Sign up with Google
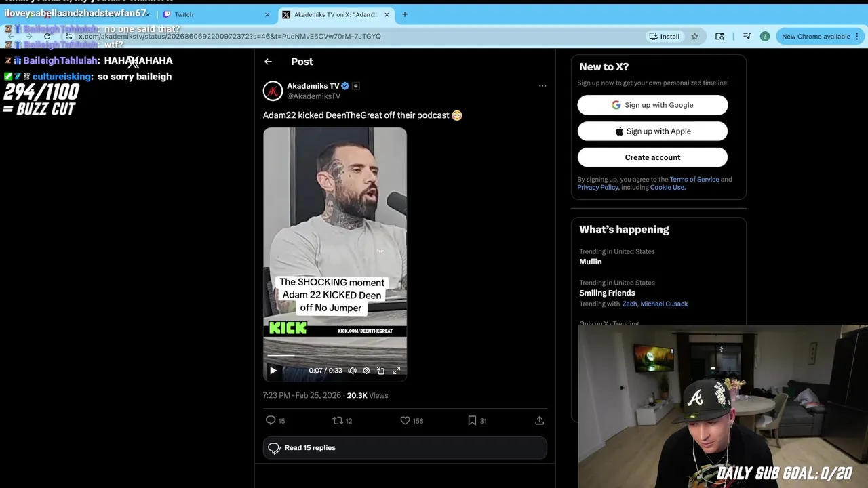 (x=652, y=105)
